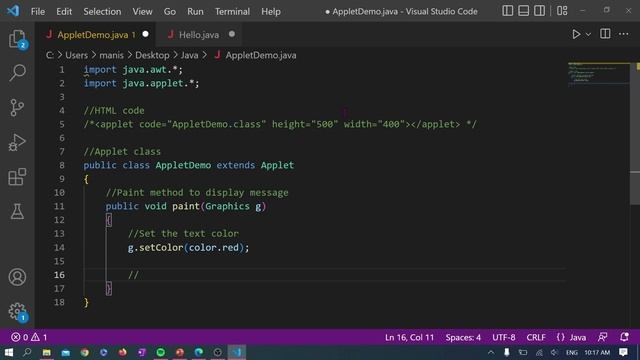Image resolution: width=640 pixels, height=360 pixels.
Task: Click the Users breadcrumb segment
Action: click(76, 55)
